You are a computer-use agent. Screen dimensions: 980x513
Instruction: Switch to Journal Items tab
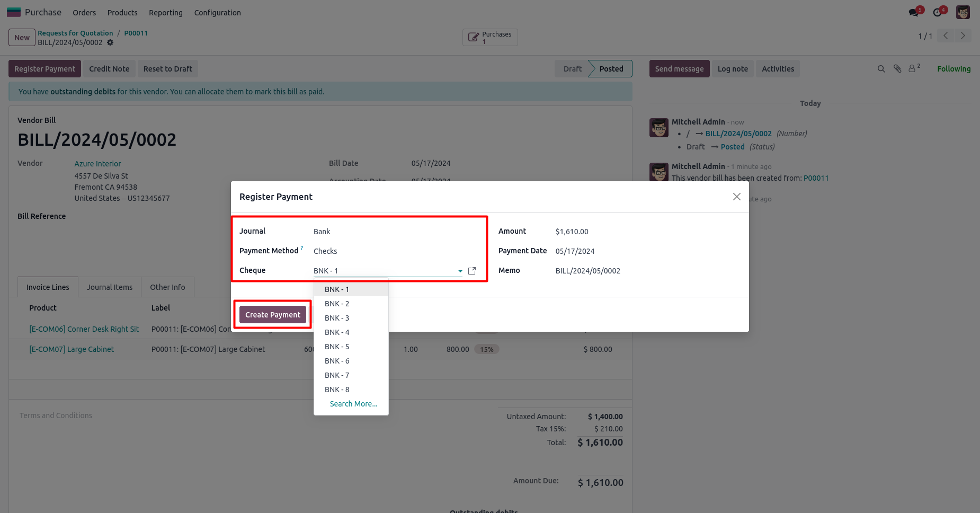[x=110, y=287]
